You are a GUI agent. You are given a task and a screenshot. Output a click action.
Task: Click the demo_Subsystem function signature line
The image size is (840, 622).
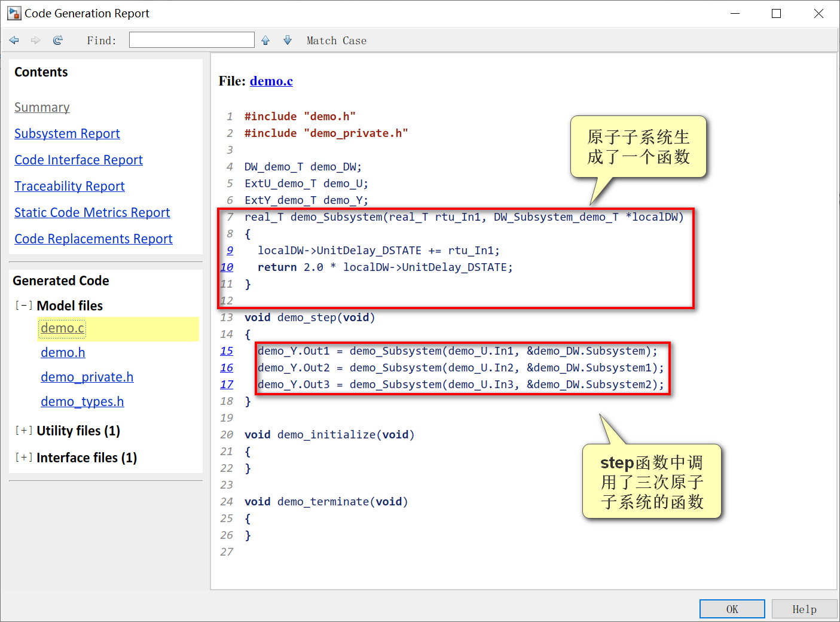click(x=464, y=217)
